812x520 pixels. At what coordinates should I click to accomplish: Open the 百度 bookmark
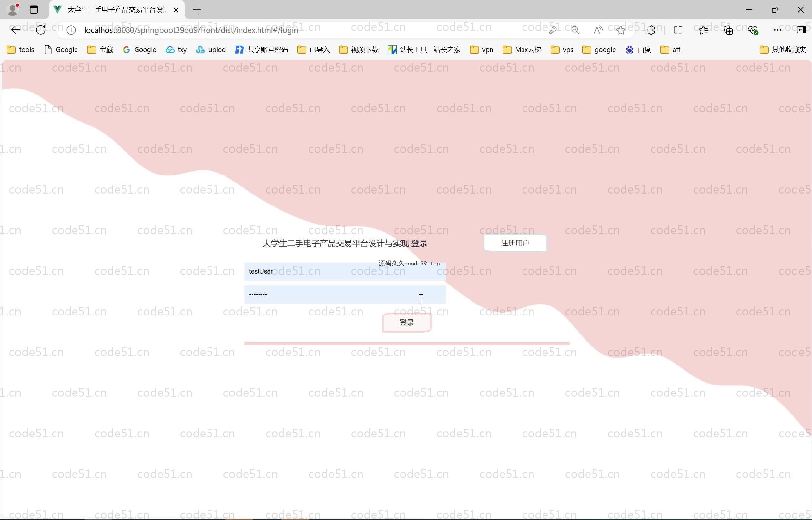point(638,50)
